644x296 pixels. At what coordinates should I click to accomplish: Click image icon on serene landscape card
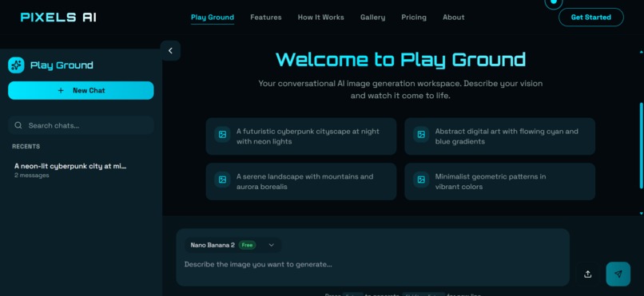click(222, 180)
